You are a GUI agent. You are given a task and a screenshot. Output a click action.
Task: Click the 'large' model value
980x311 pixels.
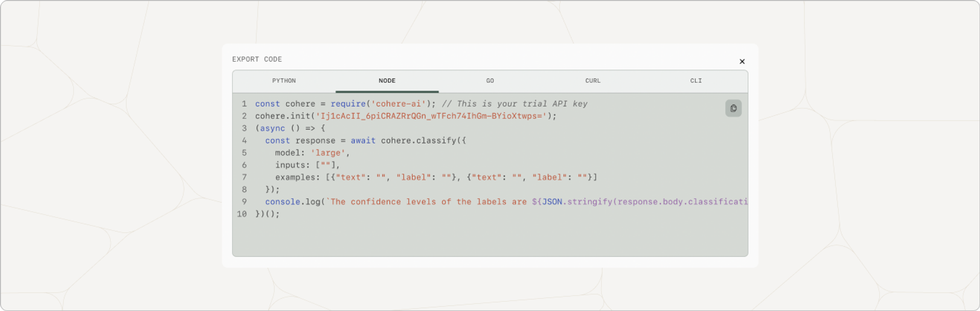(328, 153)
